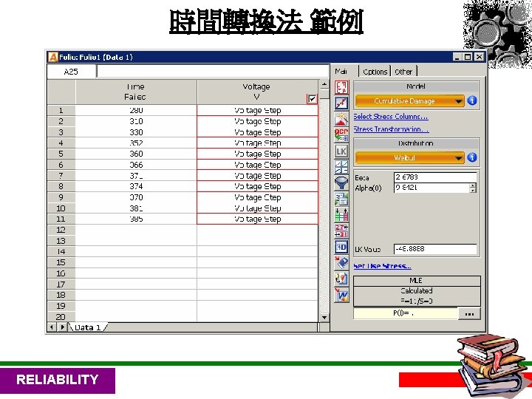Click the application icon in the title bar
The image size is (532, 399).
tap(53, 57)
